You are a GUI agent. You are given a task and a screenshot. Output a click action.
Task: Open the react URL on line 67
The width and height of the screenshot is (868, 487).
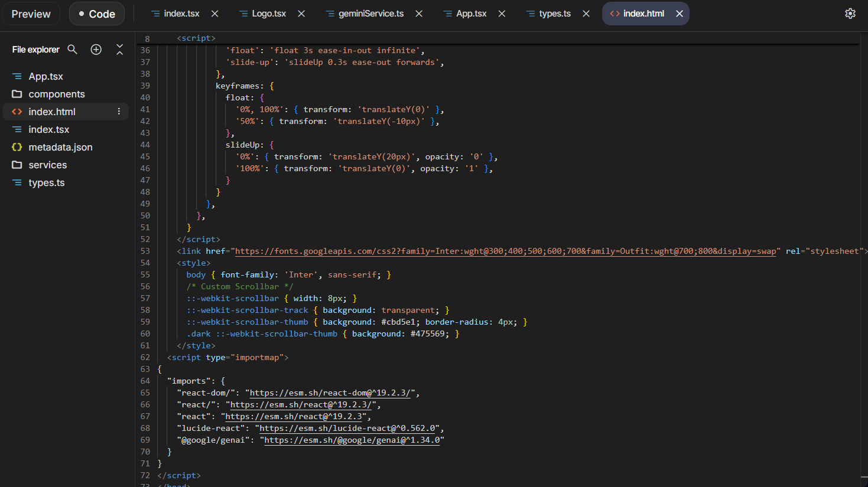tap(294, 416)
